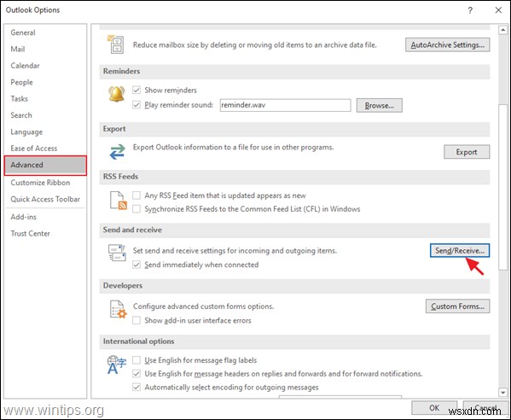Screen dimensions: 511x420
Task: Toggle Automatically select encoding for outgoing messages
Action: [136, 387]
